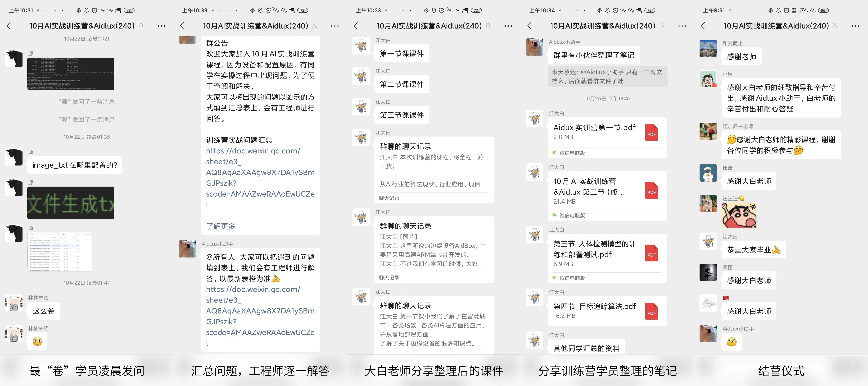
Task: Tap 小黑's cartoon avatar
Action: [x=708, y=79]
